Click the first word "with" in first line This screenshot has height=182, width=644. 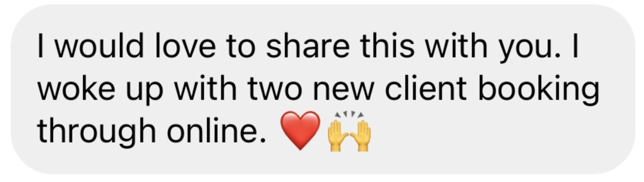(x=457, y=46)
